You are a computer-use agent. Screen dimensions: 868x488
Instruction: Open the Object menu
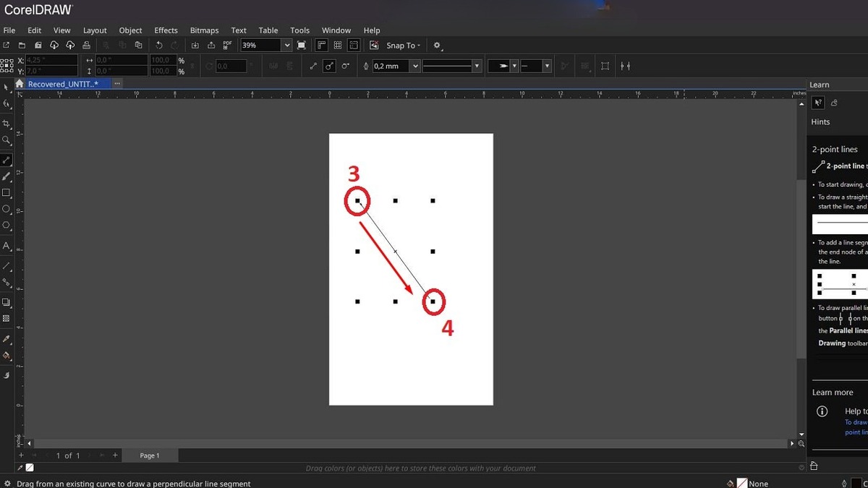130,30
